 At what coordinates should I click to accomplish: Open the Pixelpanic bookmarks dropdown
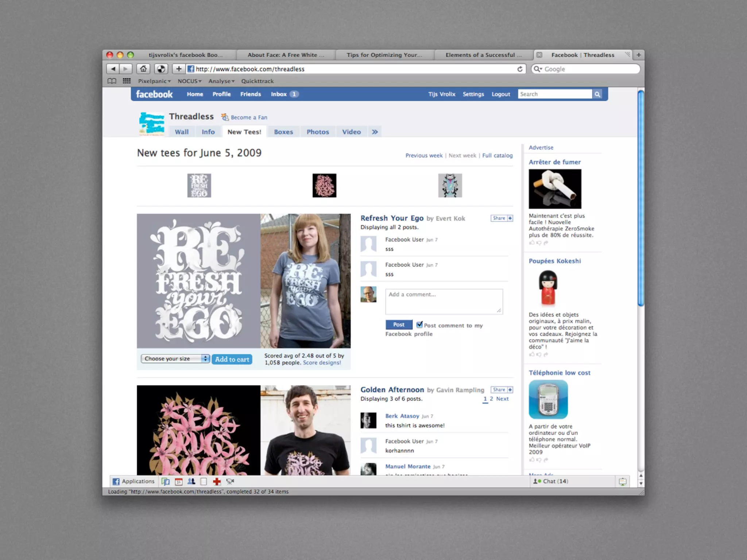coord(154,81)
